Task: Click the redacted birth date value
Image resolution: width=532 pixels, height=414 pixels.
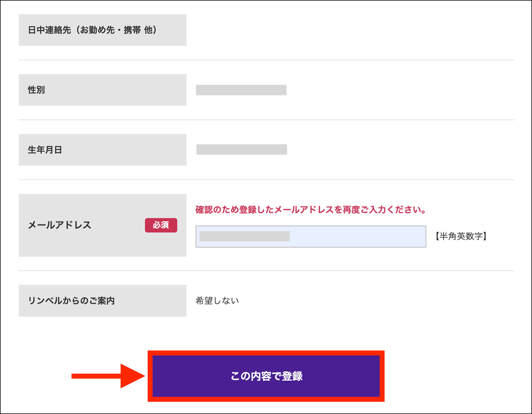Action: pos(242,150)
